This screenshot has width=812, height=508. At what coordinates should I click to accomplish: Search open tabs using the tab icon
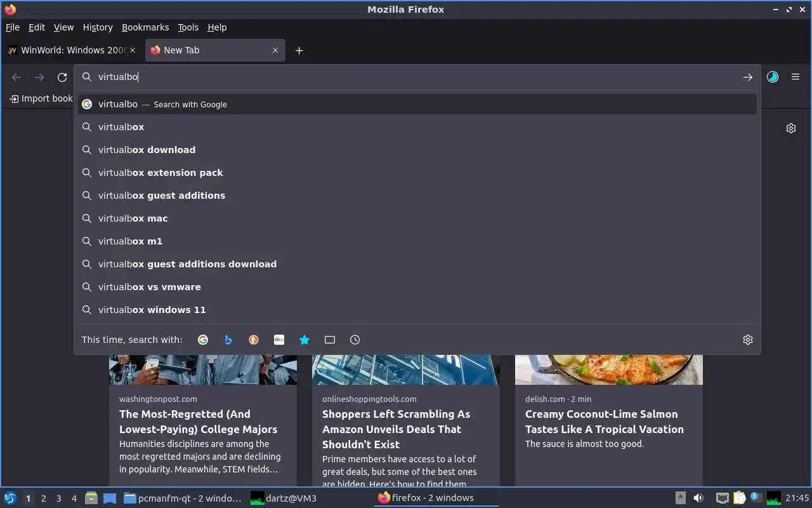point(330,340)
